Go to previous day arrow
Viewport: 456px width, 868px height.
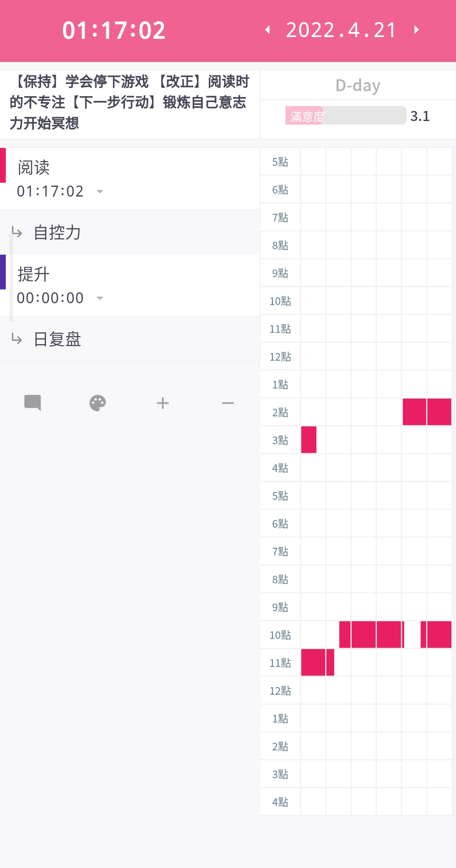(x=267, y=30)
